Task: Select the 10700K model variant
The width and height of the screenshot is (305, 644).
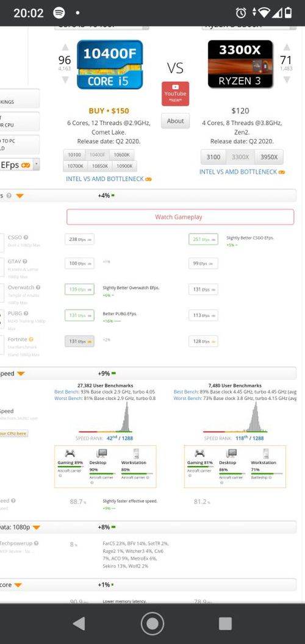Action: (x=75, y=166)
